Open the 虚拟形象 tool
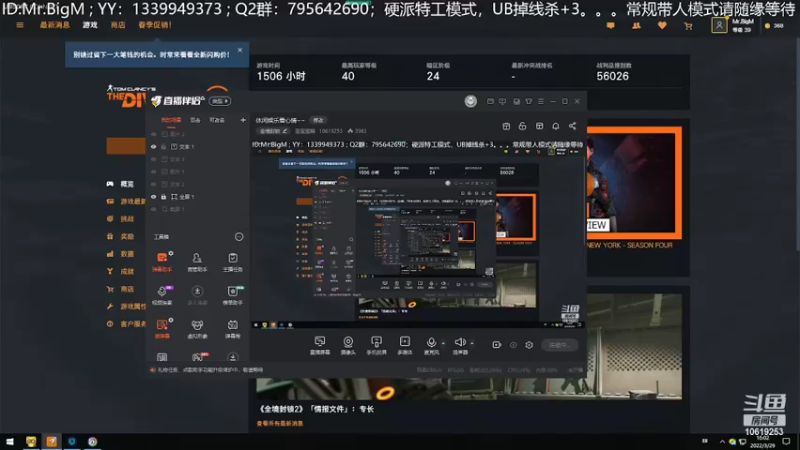Screen dimensions: 800x450 (x=197, y=329)
